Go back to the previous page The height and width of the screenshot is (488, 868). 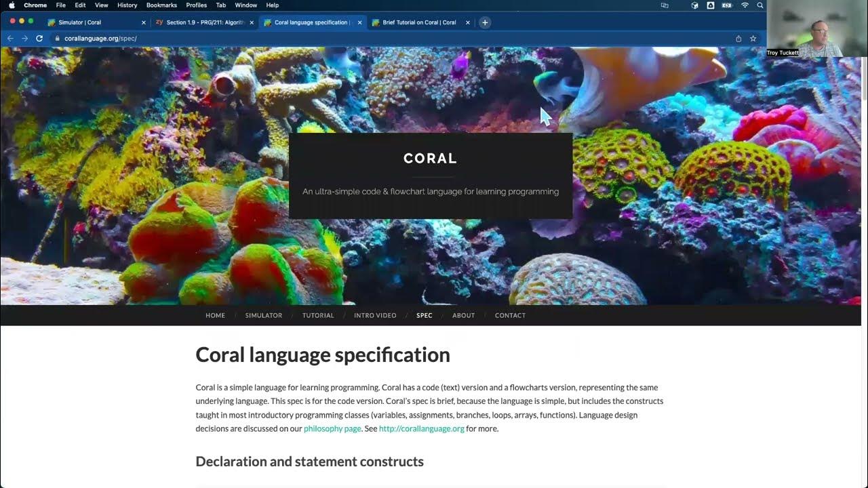10,39
